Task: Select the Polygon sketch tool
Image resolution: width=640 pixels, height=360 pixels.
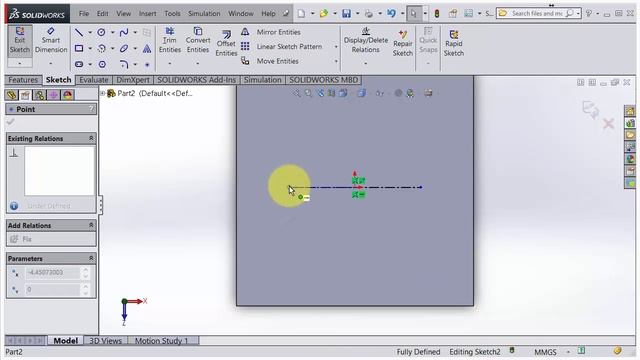Action: tap(102, 64)
